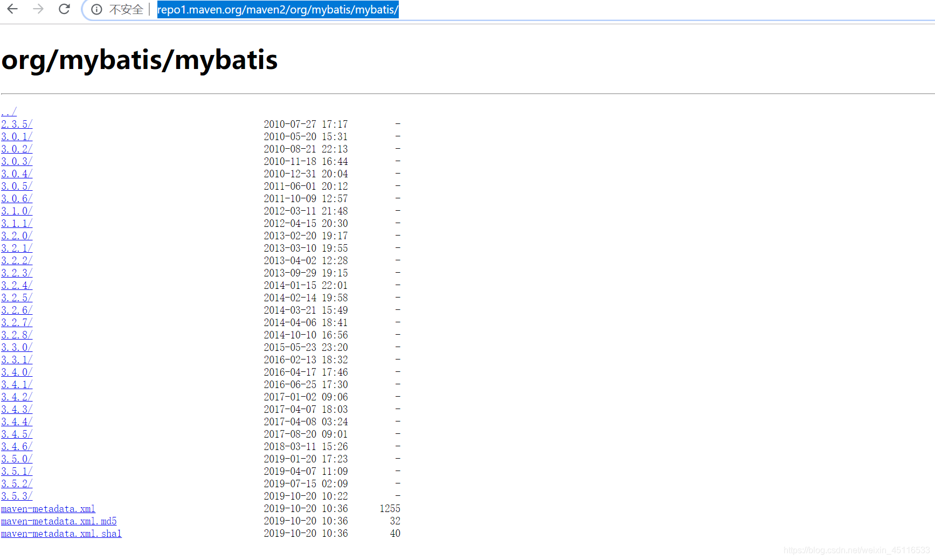Open the site info icon beside 不安全
This screenshot has height=560, width=935.
click(x=96, y=10)
